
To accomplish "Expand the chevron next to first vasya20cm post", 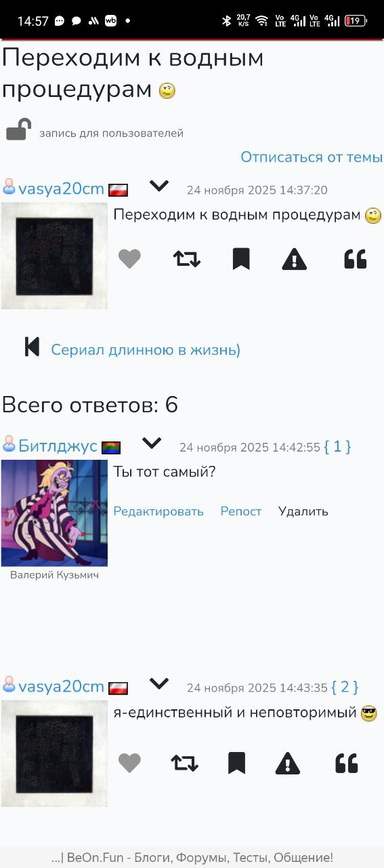I will [x=159, y=186].
